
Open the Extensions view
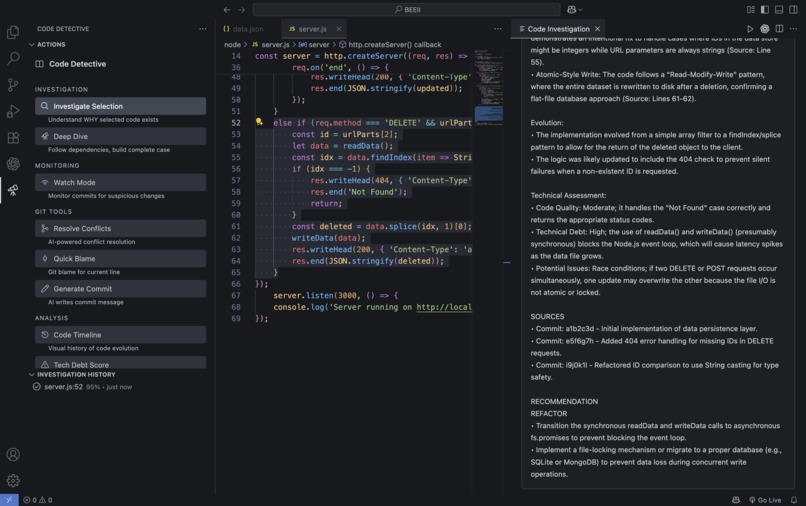tap(13, 138)
